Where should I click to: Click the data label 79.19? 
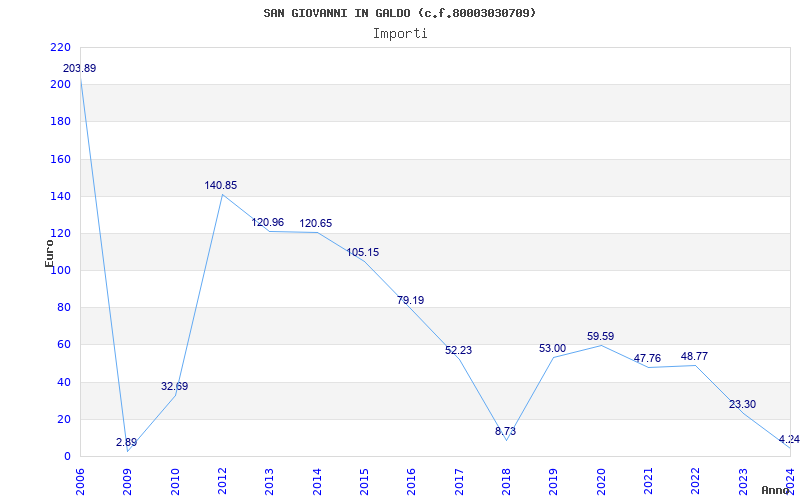click(411, 301)
